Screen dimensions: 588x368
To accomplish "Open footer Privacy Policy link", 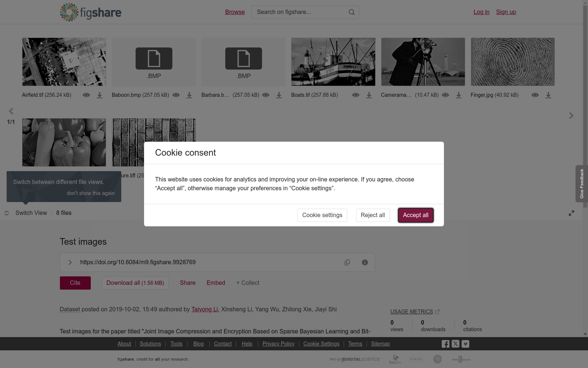I will coord(279,344).
